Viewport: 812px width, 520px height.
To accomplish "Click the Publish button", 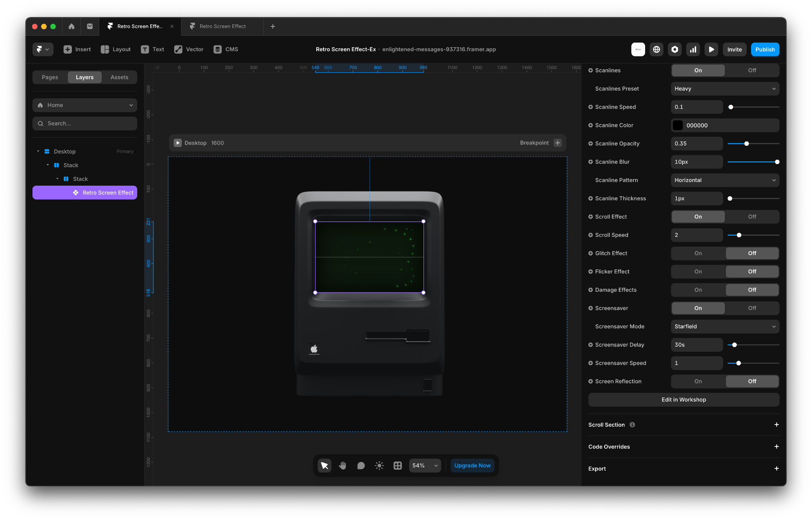I will click(765, 50).
